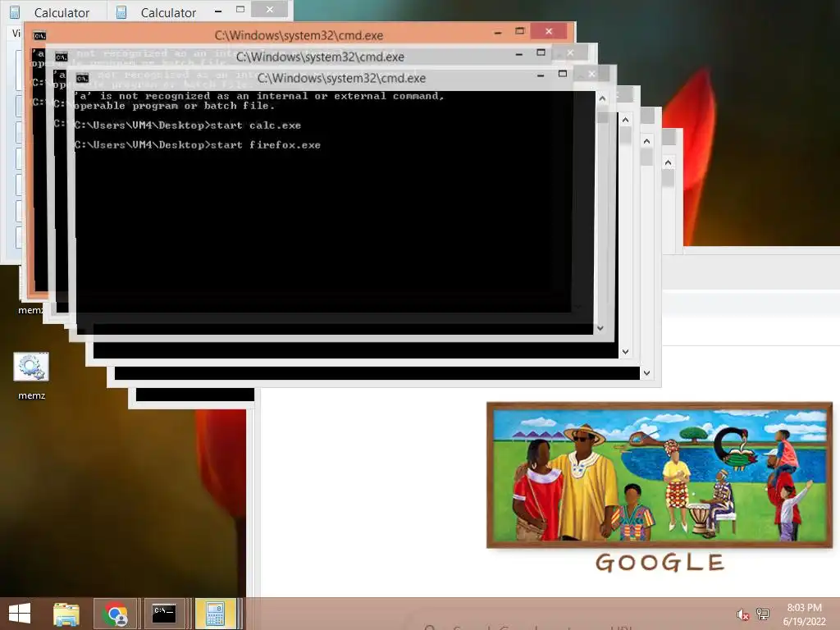Open the clock showing 8:03 PM

tap(804, 608)
